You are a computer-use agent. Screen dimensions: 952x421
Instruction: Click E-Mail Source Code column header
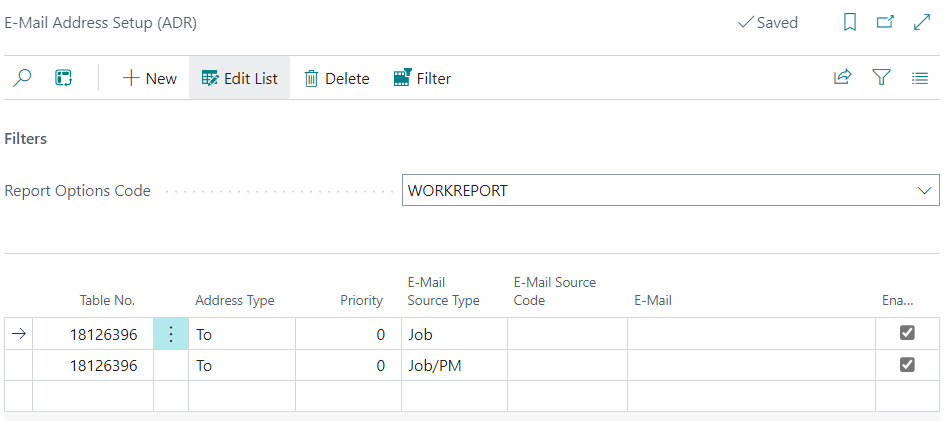point(555,291)
